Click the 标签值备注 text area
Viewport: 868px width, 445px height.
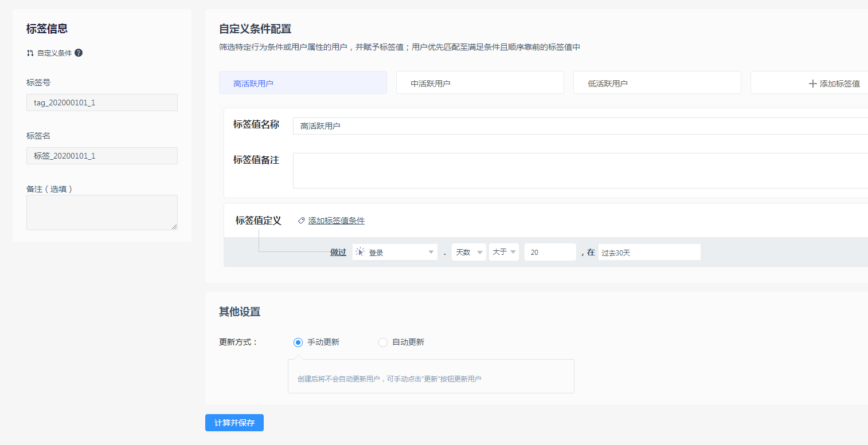[x=579, y=171]
